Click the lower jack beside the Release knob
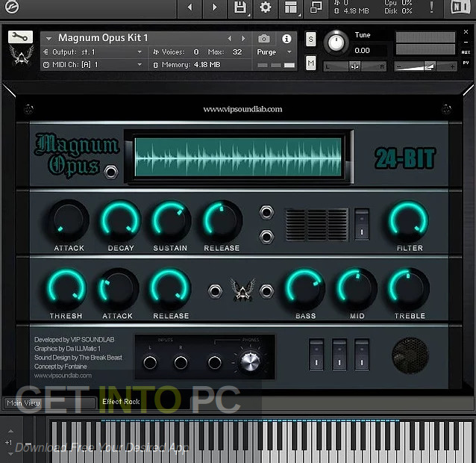 point(266,237)
